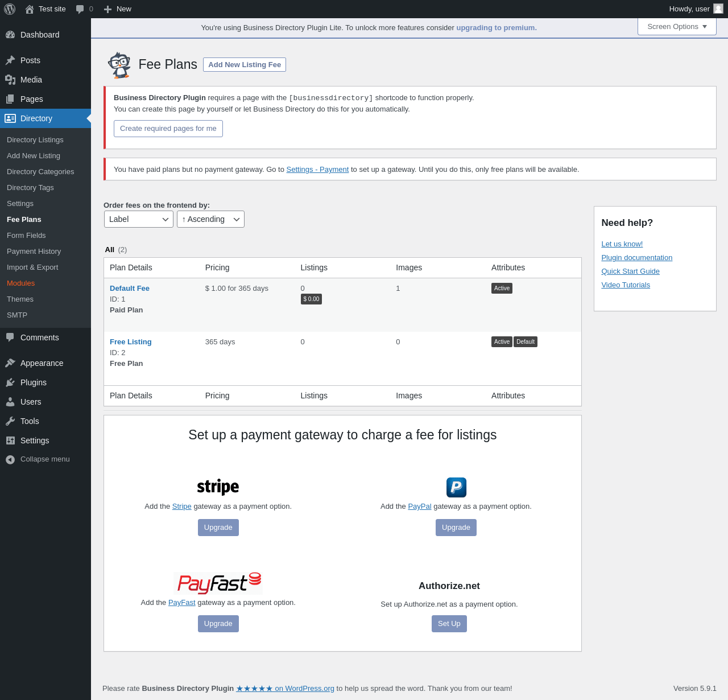This screenshot has width=728, height=700.
Task: Click the PayFast logo
Action: 218,583
